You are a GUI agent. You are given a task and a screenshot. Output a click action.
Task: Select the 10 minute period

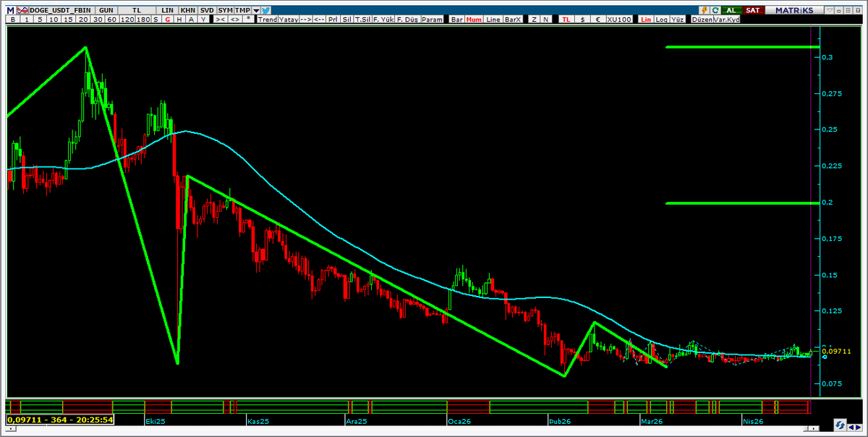(x=54, y=20)
